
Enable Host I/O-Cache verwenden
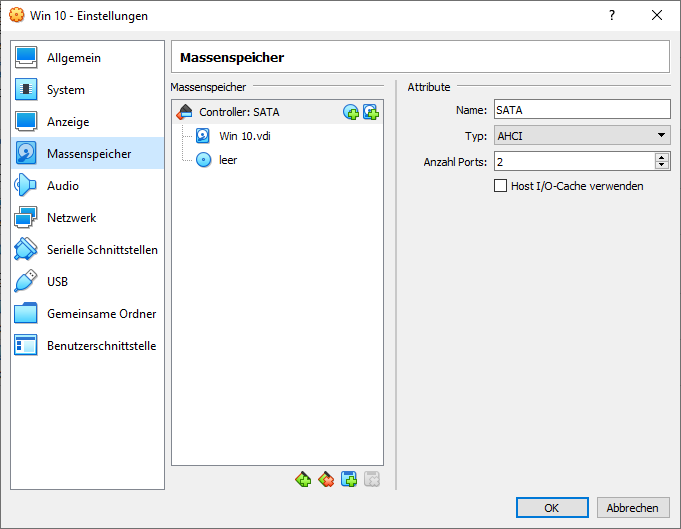click(500, 186)
